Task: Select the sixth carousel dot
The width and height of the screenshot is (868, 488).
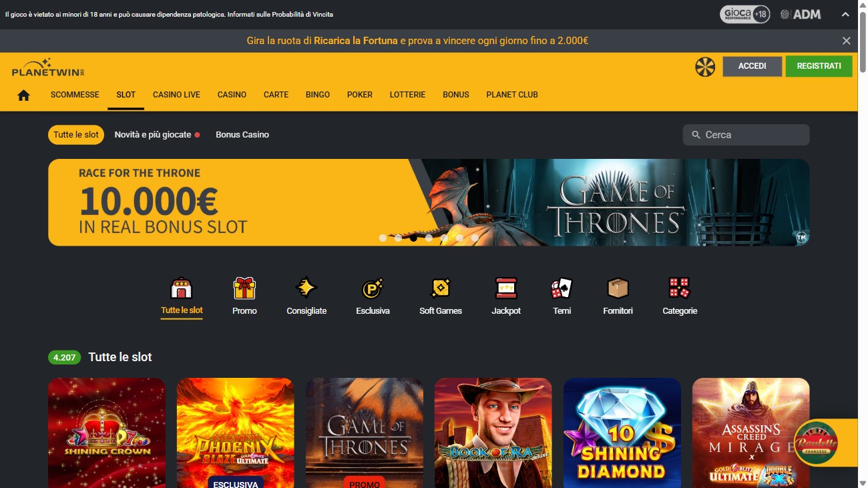Action: coord(459,238)
